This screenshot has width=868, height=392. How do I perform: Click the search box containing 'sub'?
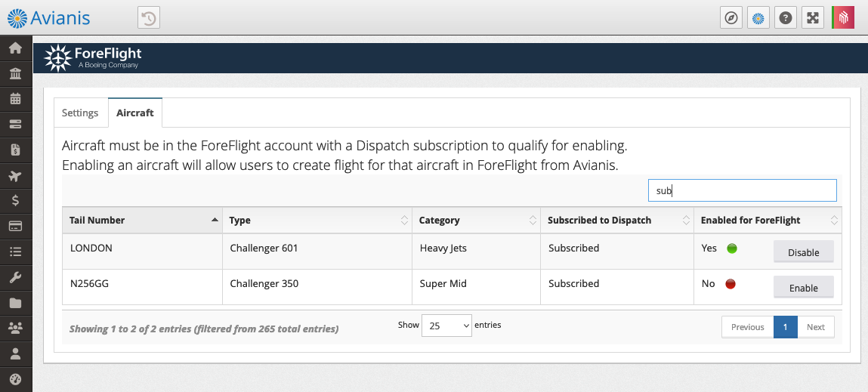coord(743,190)
